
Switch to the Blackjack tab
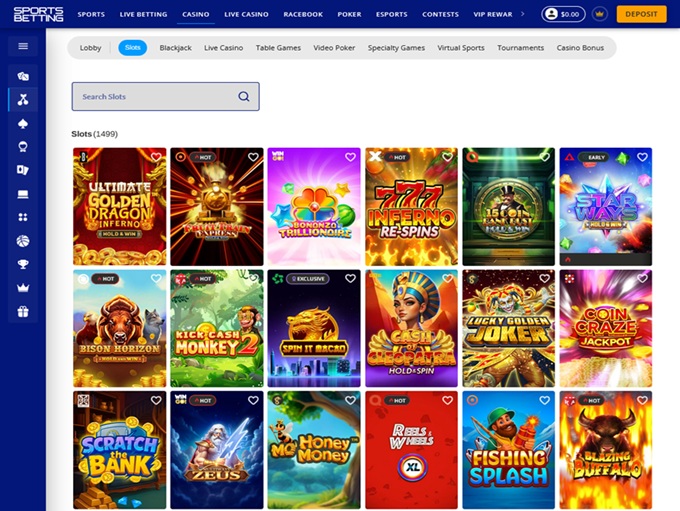(175, 48)
